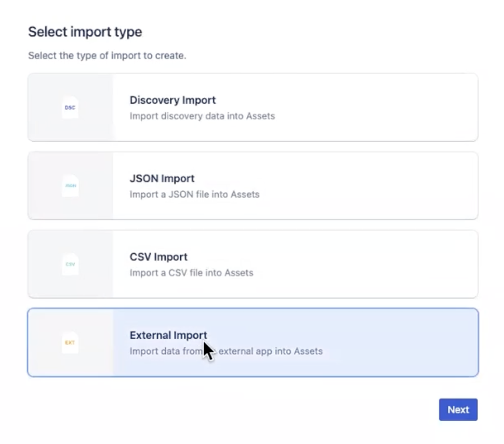Choose the CSV Import card's empty right area
Image resolution: width=504 pixels, height=444 pixels.
[x=381, y=264]
